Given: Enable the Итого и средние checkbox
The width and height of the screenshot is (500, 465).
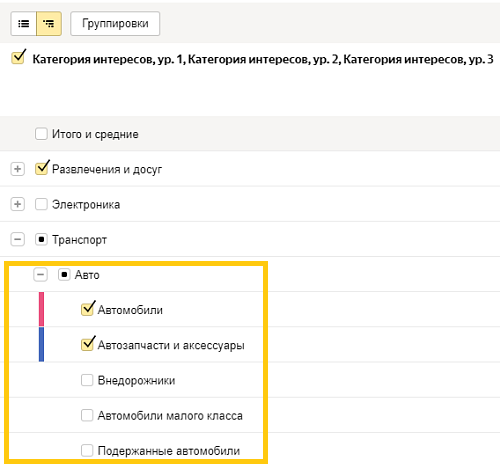Looking at the screenshot, I should (41, 134).
